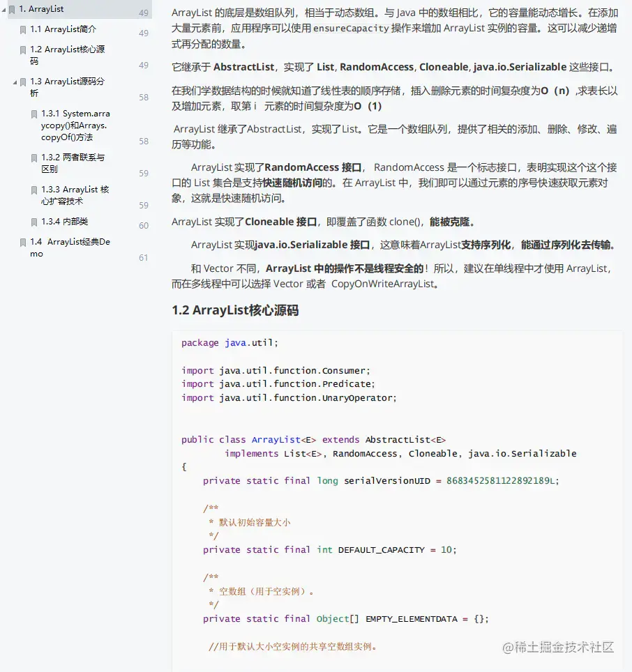Click the bookmark icon next to 1.3.2 两者联系与区别
632x672 pixels.
pos(35,158)
